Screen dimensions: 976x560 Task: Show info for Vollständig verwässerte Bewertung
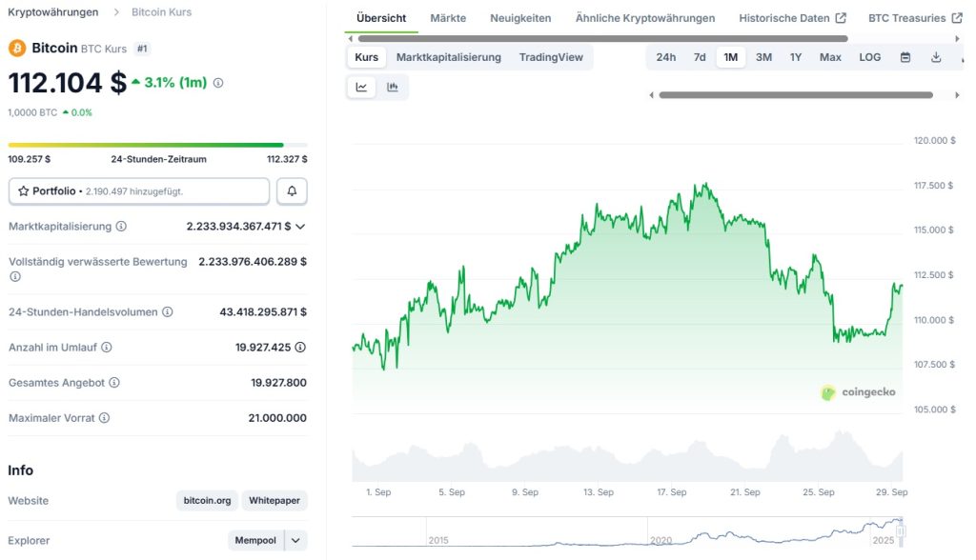pyautogui.click(x=15, y=277)
